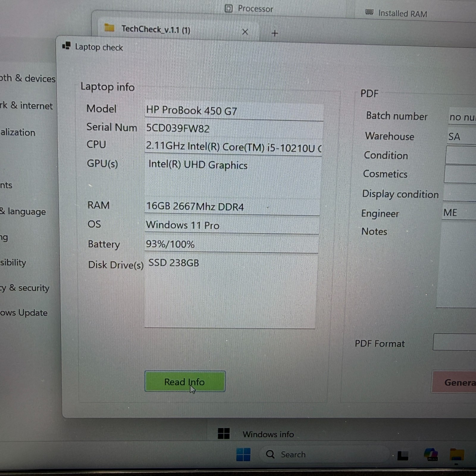
Task: Open Bluetooth & devices in Settings sidebar
Action: click(x=28, y=78)
